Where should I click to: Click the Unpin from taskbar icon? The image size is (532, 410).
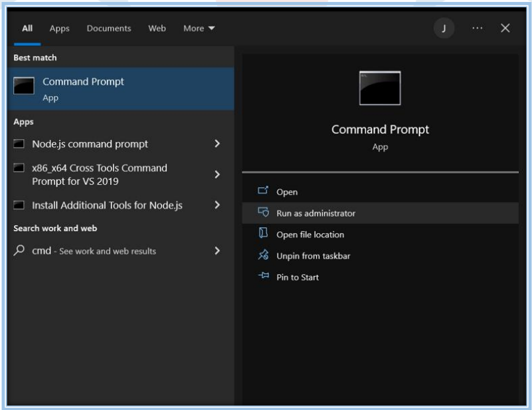pos(263,255)
